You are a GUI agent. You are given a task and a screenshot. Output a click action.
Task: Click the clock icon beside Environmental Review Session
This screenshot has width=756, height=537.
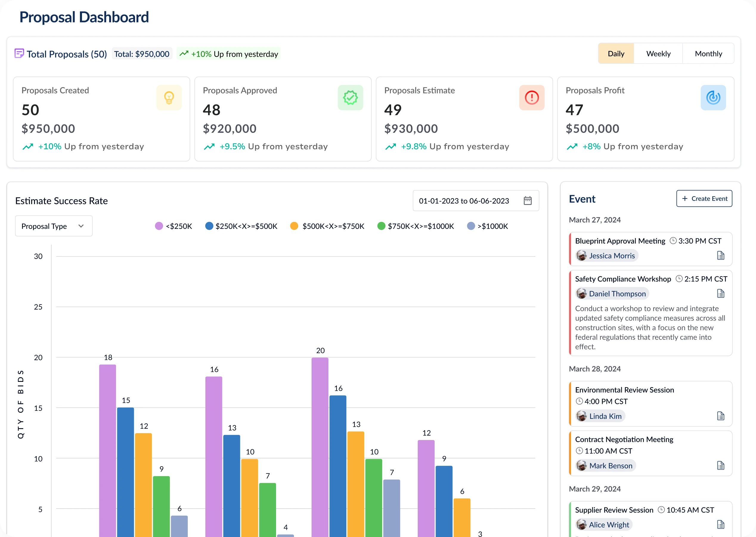pos(579,401)
